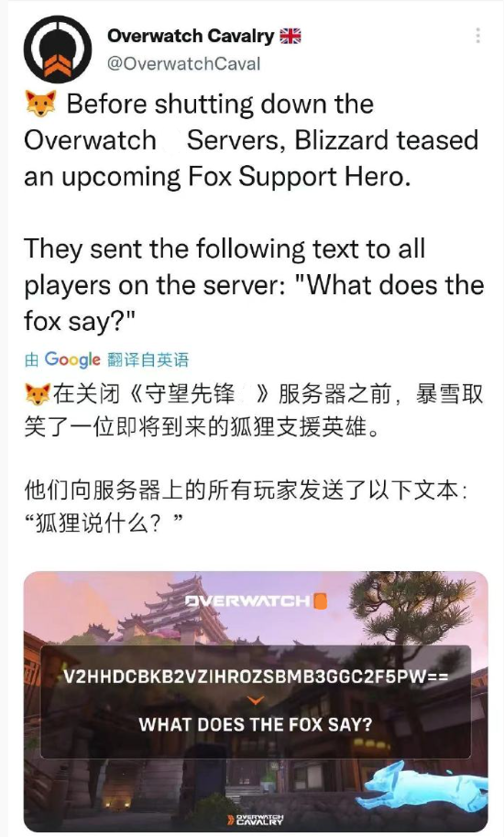This screenshot has width=504, height=837.
Task: Click the fox emoji starting the Chinese translation
Action: click(38, 395)
